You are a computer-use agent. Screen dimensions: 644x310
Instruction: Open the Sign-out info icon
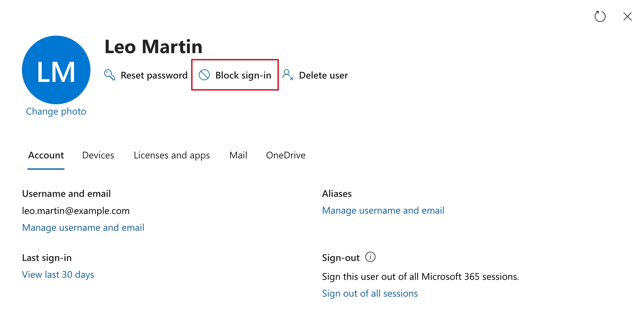click(x=370, y=257)
